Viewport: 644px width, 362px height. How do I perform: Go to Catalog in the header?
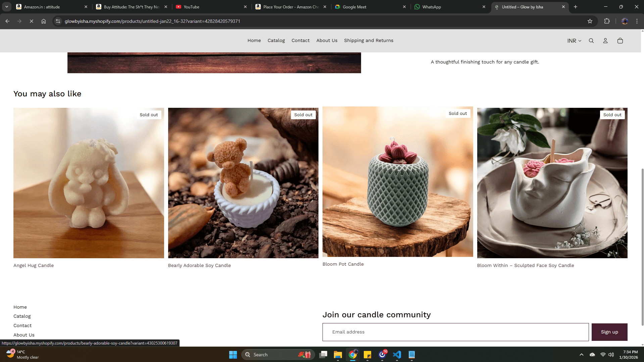click(276, 41)
